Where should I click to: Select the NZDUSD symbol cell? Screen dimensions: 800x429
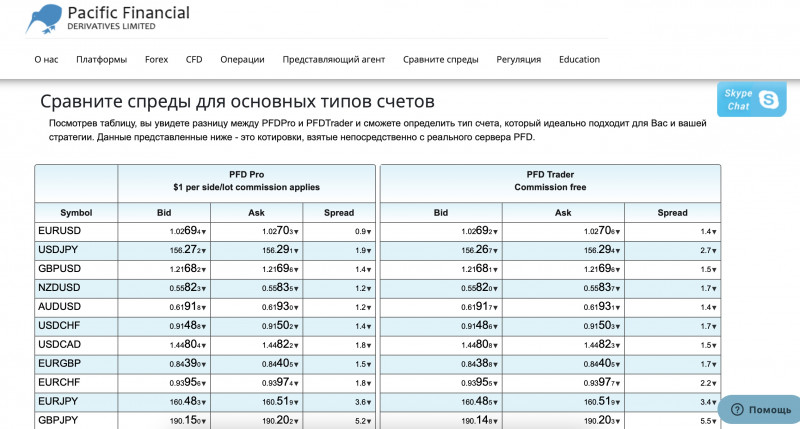click(x=76, y=288)
